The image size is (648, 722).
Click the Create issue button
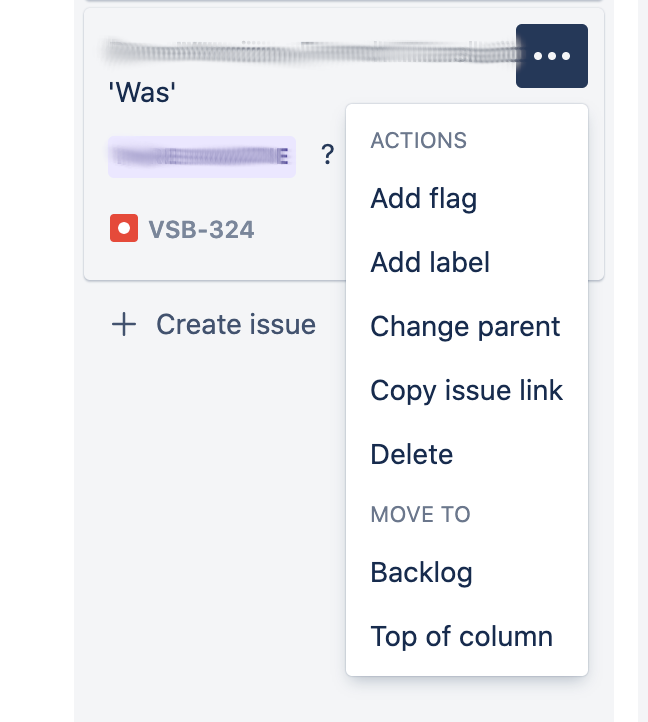coord(213,324)
